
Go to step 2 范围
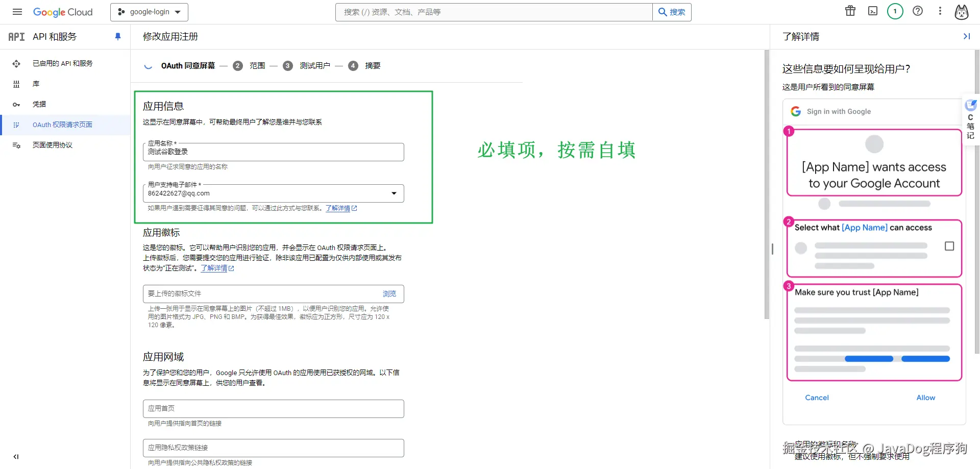point(249,65)
